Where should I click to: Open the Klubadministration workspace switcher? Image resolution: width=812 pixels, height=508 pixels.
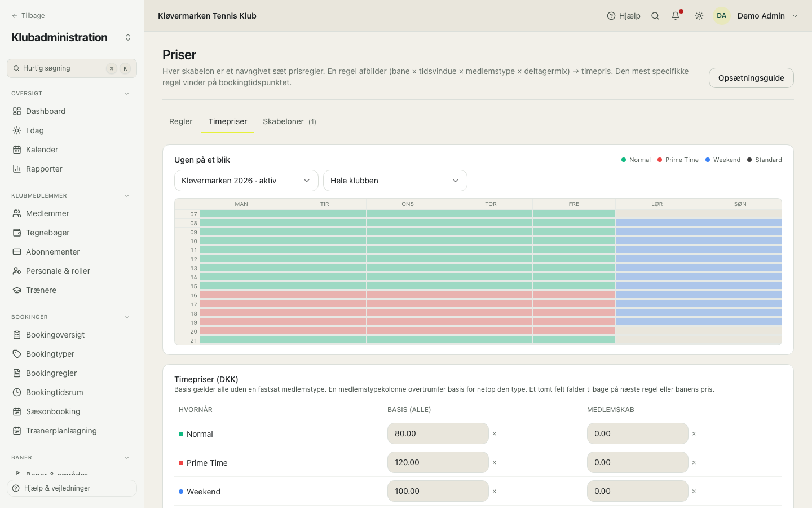tap(128, 37)
